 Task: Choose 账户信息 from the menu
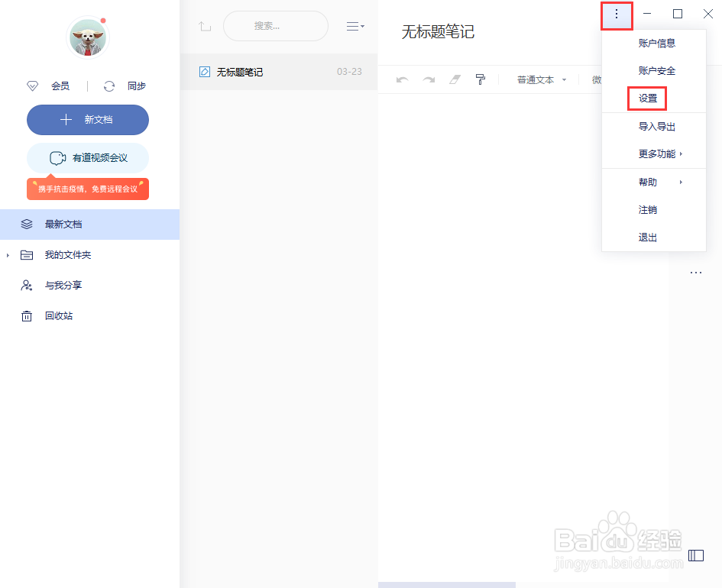click(x=654, y=44)
